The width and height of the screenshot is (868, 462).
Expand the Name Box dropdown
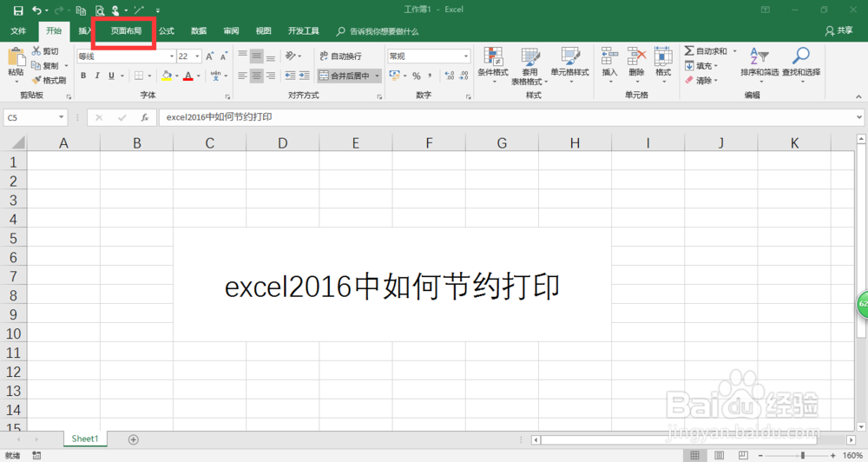[x=61, y=117]
